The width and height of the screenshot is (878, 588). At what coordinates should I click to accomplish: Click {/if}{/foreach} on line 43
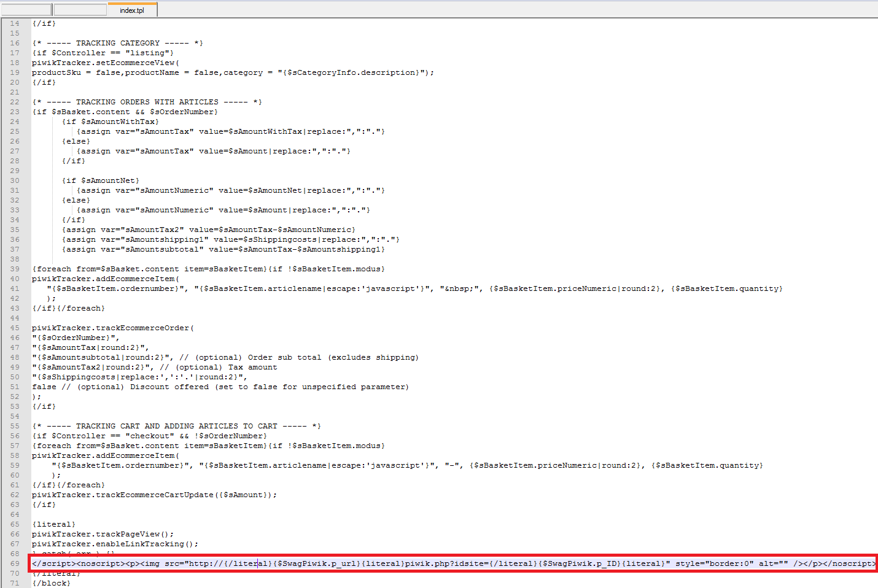(69, 308)
